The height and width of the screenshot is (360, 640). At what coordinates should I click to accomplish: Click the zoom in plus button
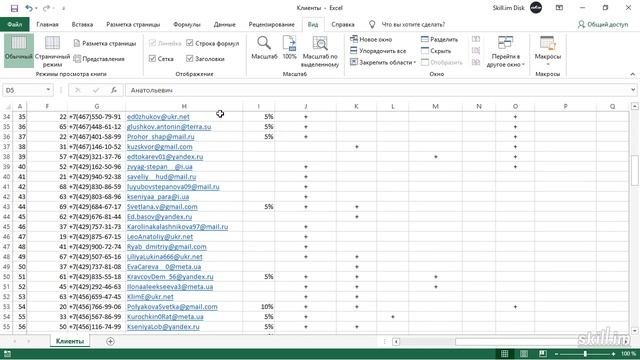click(613, 354)
